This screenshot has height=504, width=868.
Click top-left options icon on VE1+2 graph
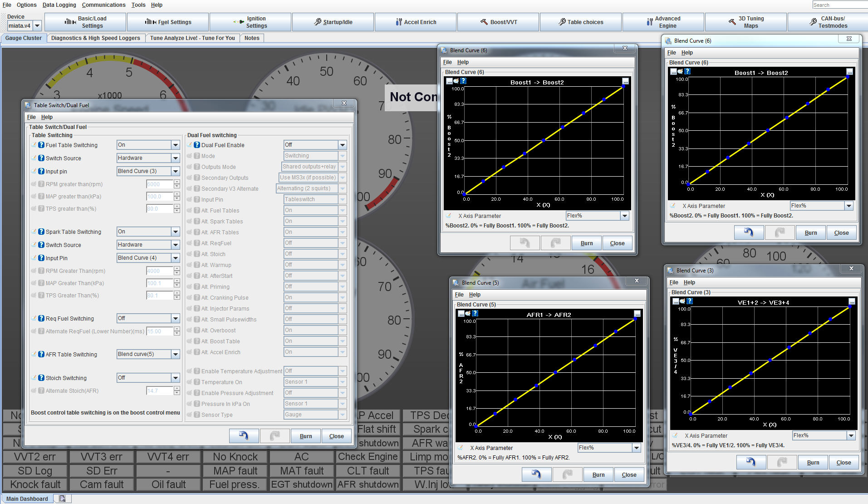pyautogui.click(x=676, y=301)
